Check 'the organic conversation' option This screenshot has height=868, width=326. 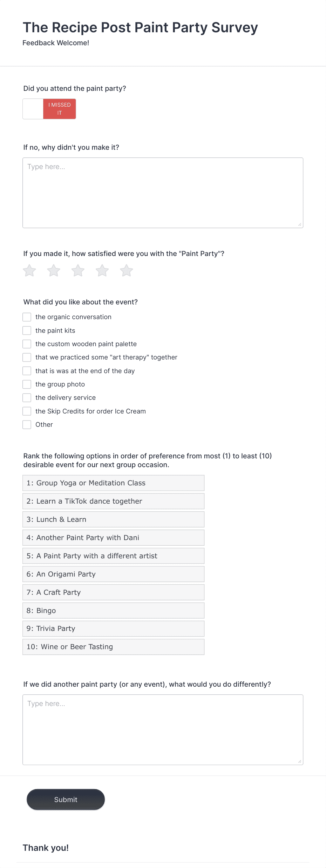point(27,317)
